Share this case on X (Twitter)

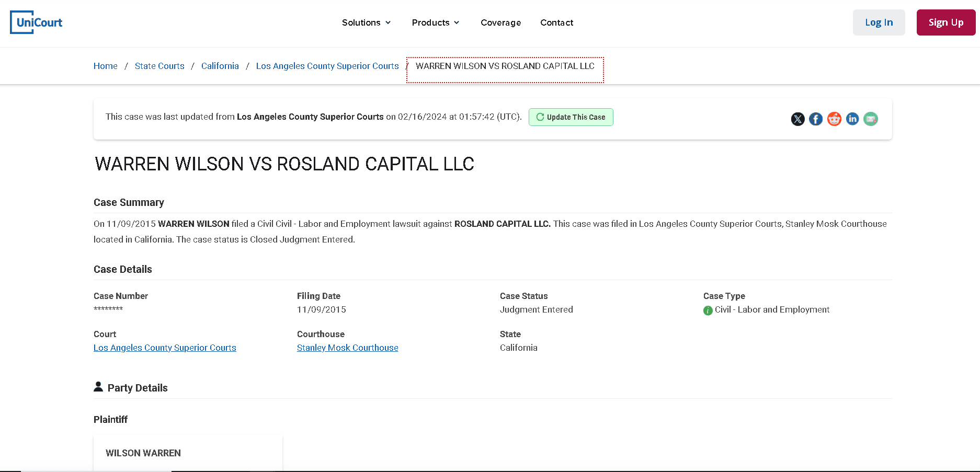[x=797, y=119]
